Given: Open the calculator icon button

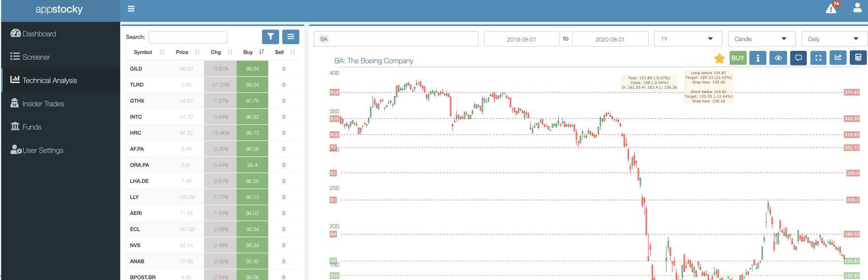Looking at the screenshot, I should click(858, 58).
